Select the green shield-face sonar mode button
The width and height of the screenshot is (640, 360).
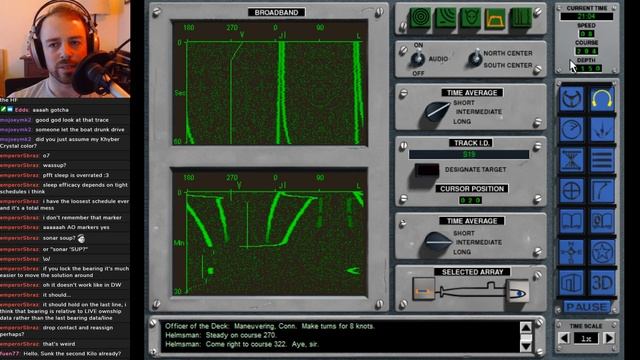coord(471,18)
